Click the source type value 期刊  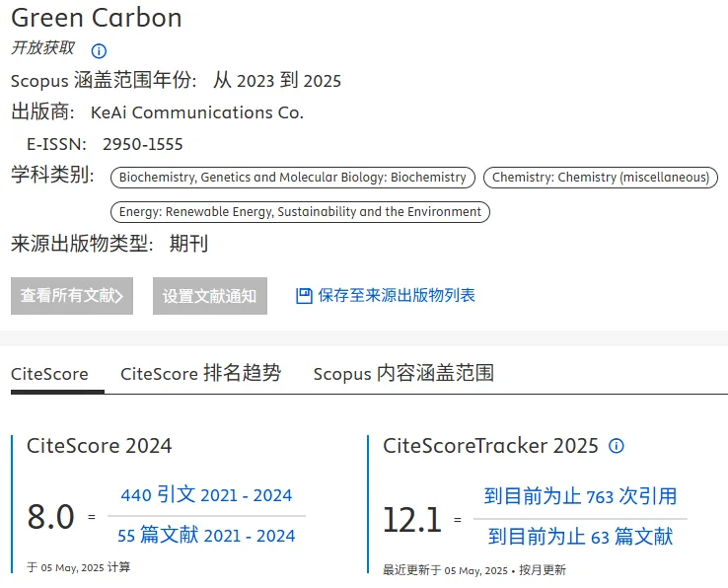188,244
